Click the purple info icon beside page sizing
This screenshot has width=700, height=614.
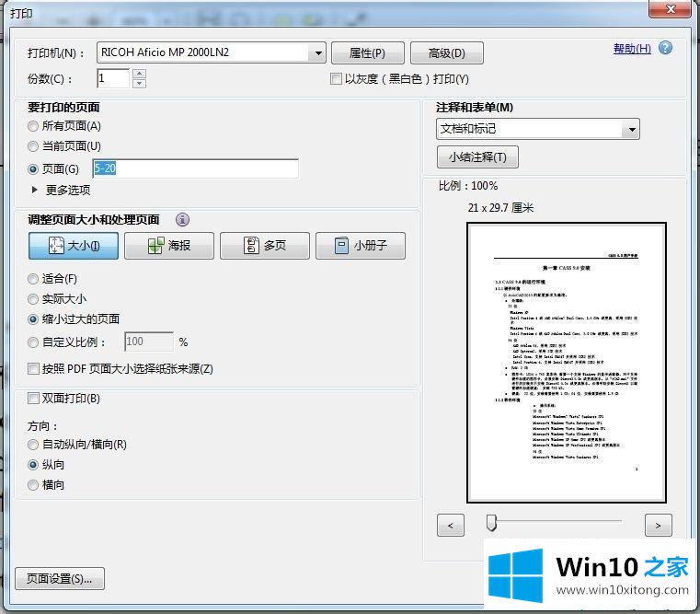point(182,219)
